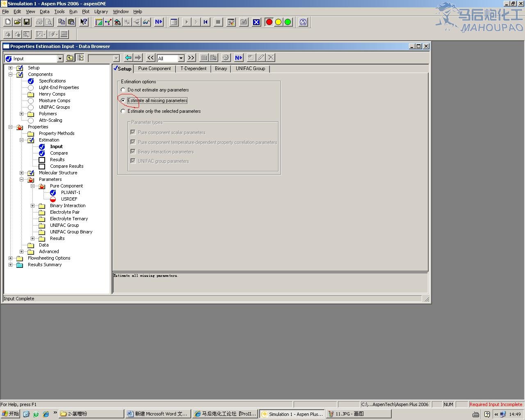Click the properties house toolbar icon
This screenshot has height=420, width=525.
pos(118,22)
